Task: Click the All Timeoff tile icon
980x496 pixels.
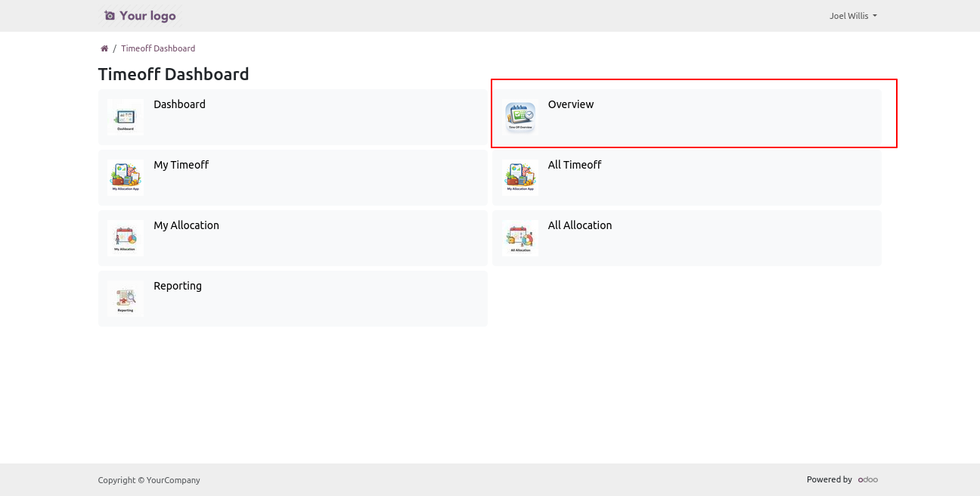Action: 520,178
